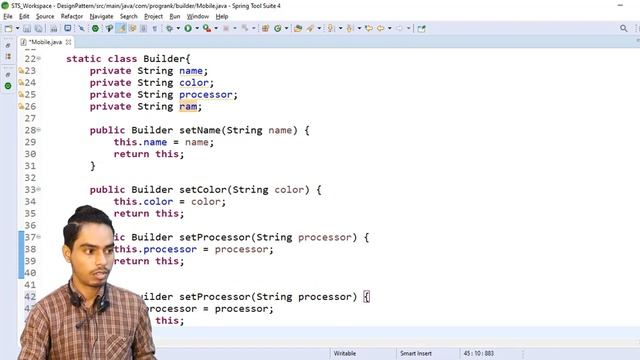The height and width of the screenshot is (360, 640).
Task: Open the Navigate menu
Action: point(101,16)
